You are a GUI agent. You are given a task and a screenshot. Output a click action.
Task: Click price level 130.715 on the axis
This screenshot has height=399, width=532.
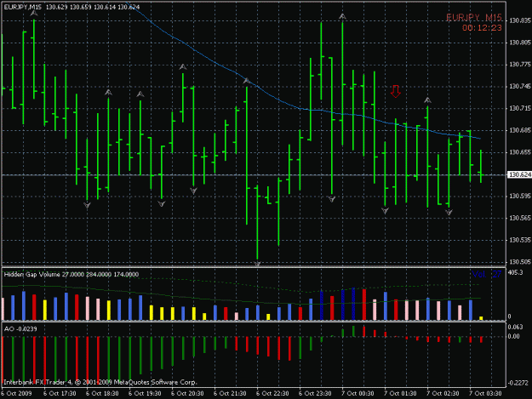point(519,108)
